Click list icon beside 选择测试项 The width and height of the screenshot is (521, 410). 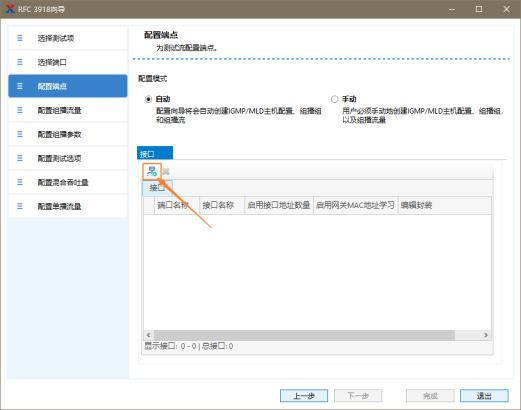click(x=20, y=38)
